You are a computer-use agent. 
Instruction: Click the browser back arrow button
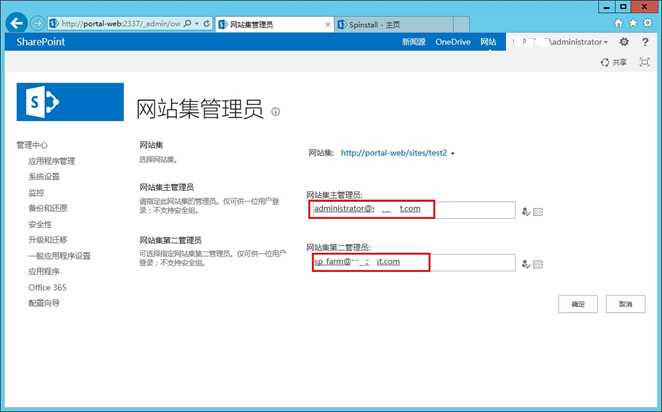pos(16,23)
